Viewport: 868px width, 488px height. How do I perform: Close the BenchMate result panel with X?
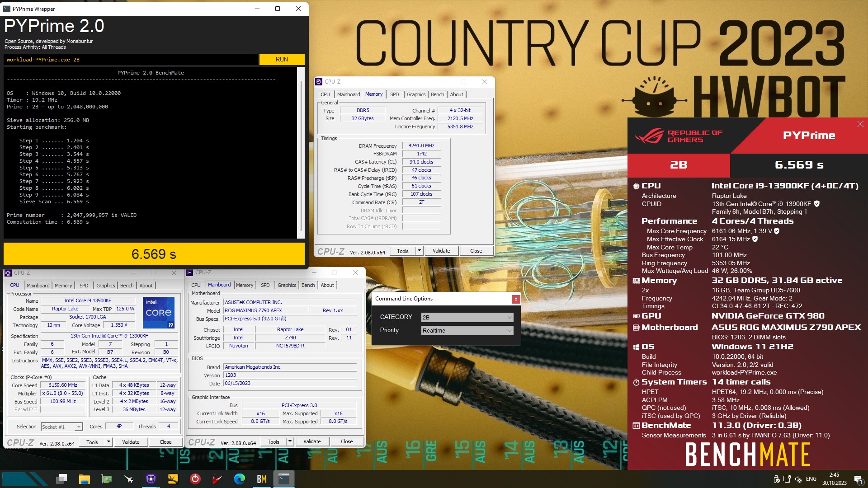[860, 124]
